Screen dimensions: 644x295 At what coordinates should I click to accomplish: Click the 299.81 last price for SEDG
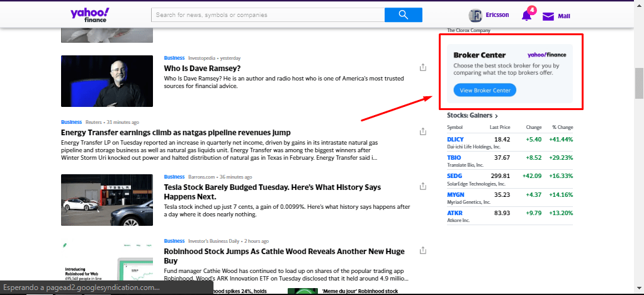pos(500,176)
